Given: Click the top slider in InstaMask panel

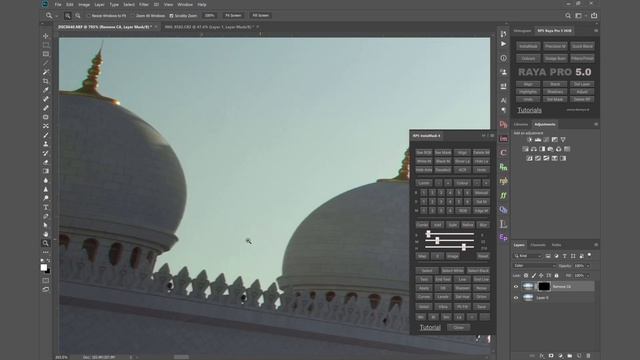Looking at the screenshot, I should [x=449, y=234].
